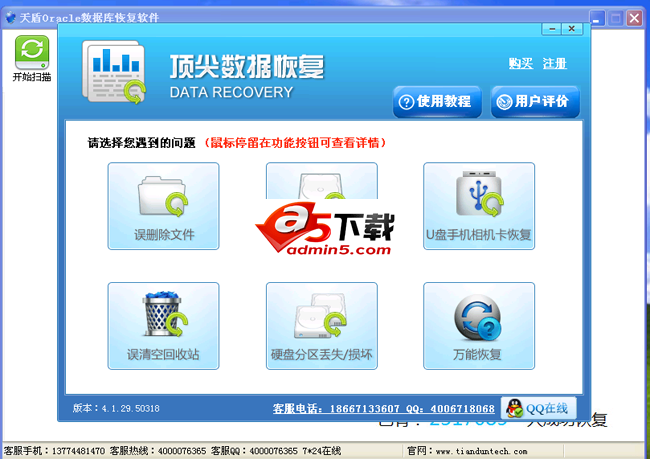Click the 客服电话 contact link

(x=383, y=408)
